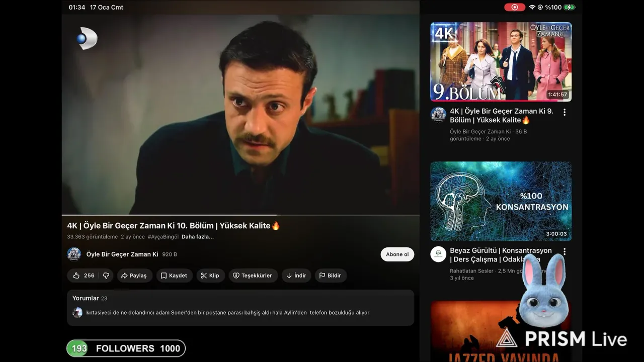Open the partially visible bottom video thumbnail
This screenshot has width=644, height=362.
(501, 331)
